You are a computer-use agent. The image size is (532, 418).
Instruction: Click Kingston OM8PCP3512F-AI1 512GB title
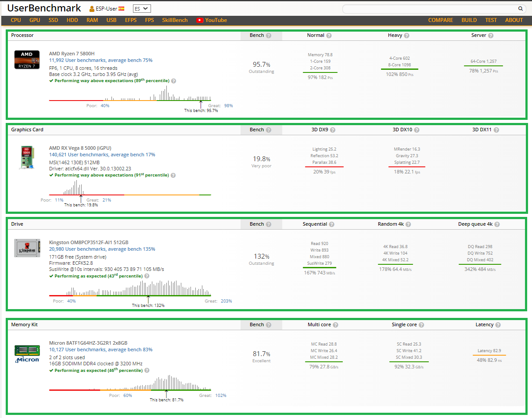89,242
